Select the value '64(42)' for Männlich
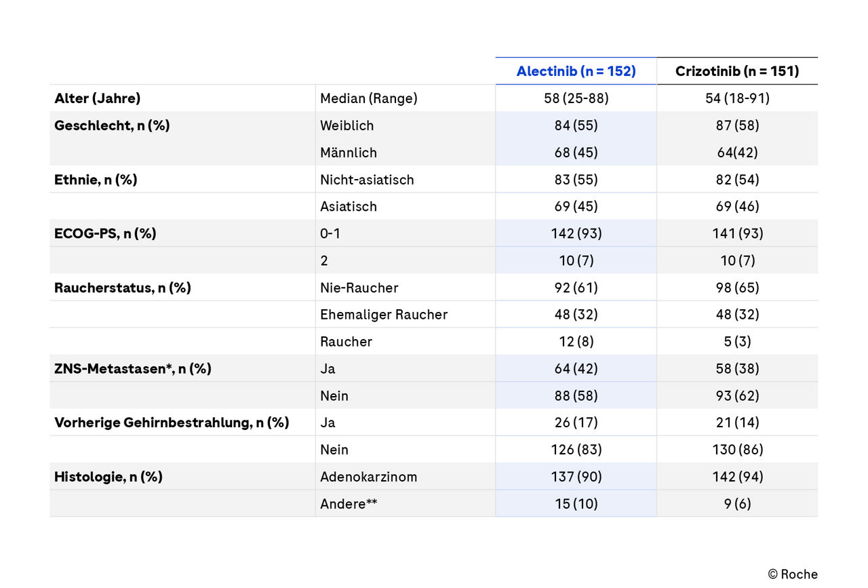 tap(737, 153)
